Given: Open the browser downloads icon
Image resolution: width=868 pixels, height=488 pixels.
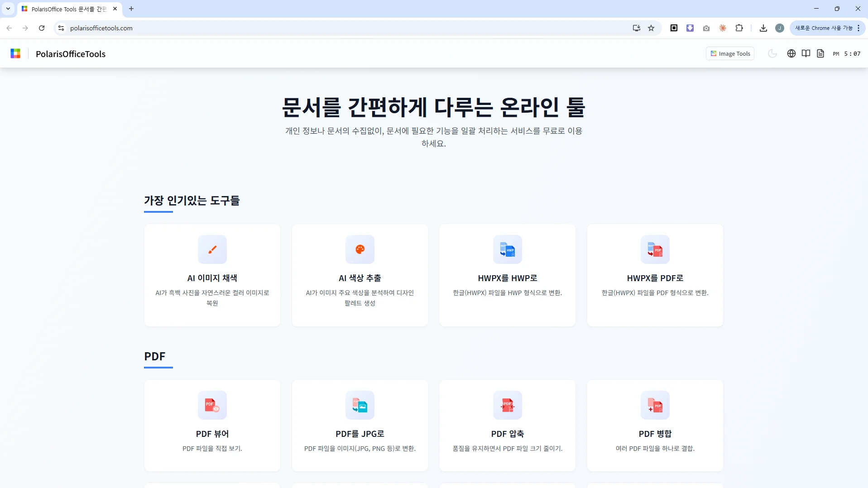Looking at the screenshot, I should tap(763, 28).
